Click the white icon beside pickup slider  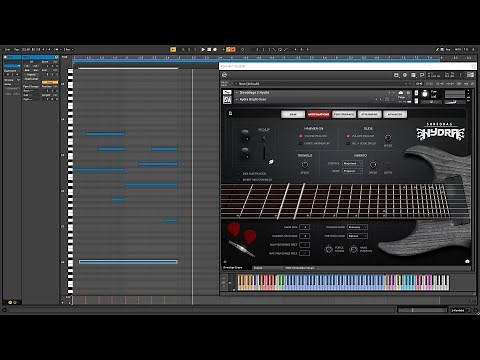pos(271,162)
